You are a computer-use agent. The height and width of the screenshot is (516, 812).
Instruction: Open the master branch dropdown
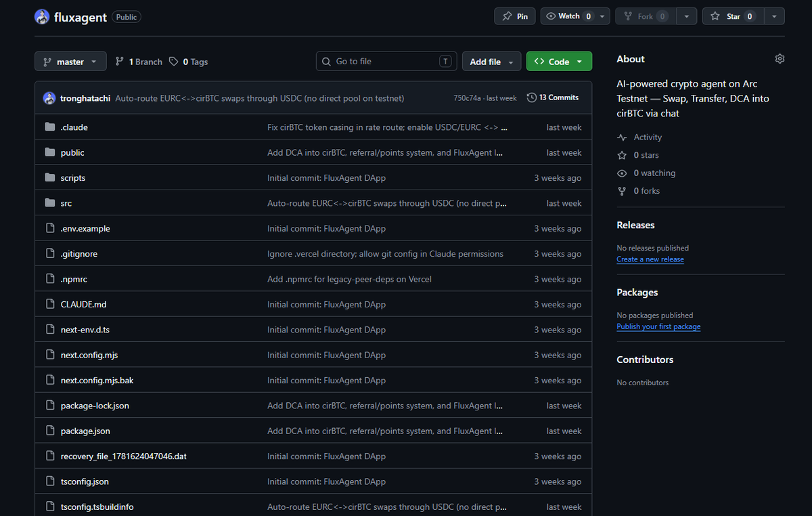pyautogui.click(x=70, y=62)
